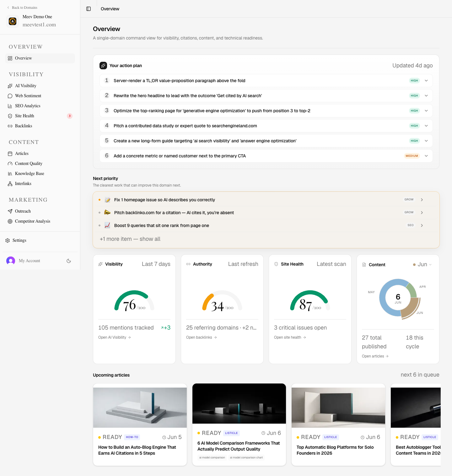Click +1 more item show all
Image resolution: width=452 pixels, height=476 pixels.
click(130, 239)
